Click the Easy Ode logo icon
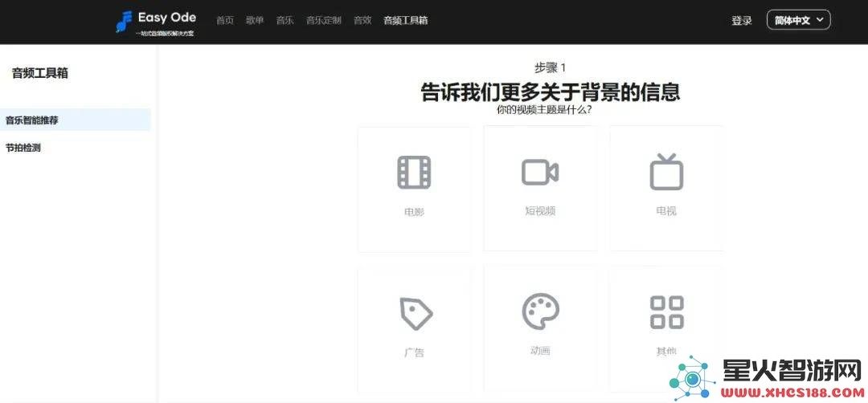Image resolution: width=868 pixels, height=403 pixels. click(124, 21)
